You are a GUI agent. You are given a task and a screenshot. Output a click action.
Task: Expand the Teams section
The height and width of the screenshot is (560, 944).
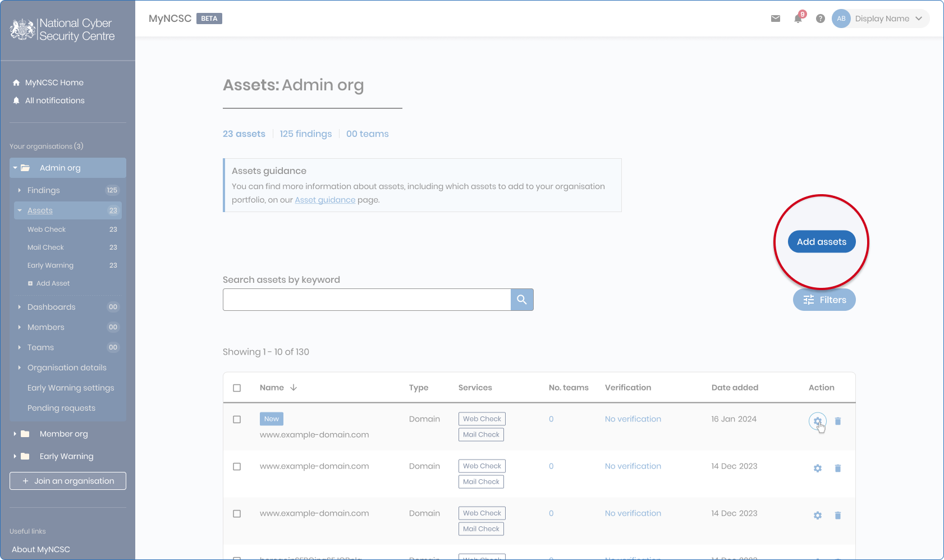[x=19, y=347]
